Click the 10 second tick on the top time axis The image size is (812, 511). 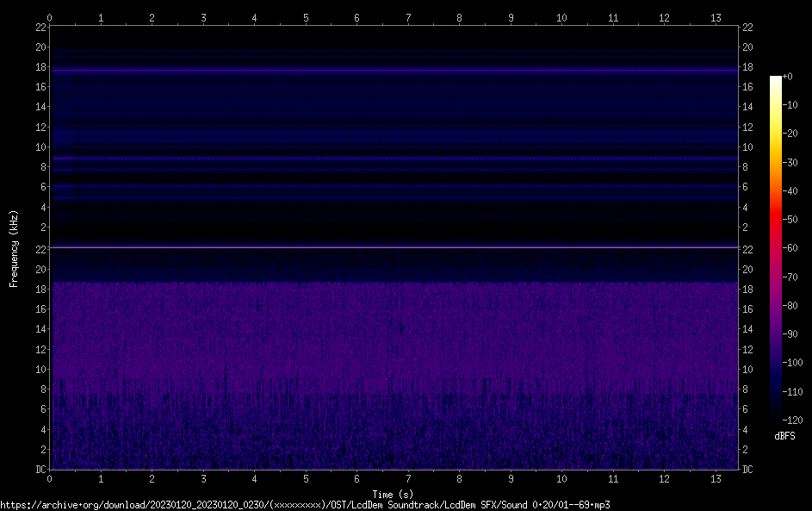coord(561,16)
